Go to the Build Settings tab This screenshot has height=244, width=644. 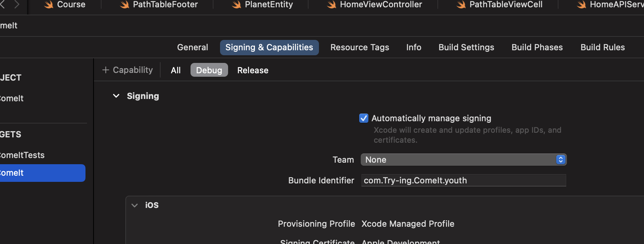tap(466, 47)
